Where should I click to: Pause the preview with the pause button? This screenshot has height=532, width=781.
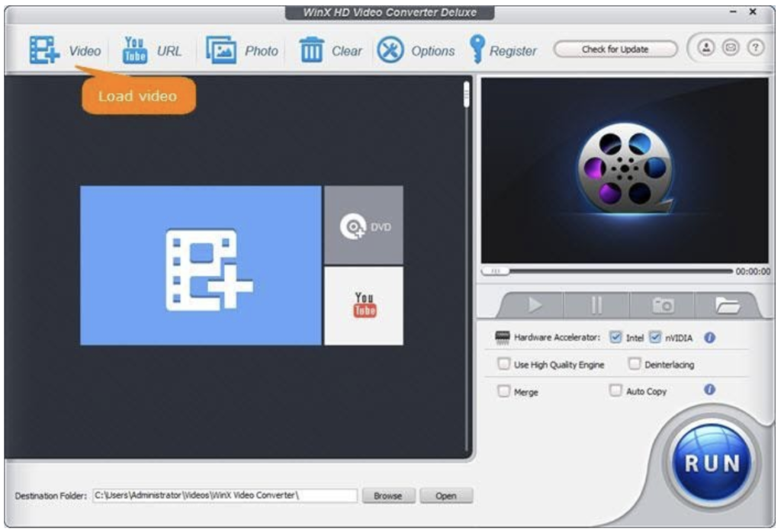click(596, 305)
